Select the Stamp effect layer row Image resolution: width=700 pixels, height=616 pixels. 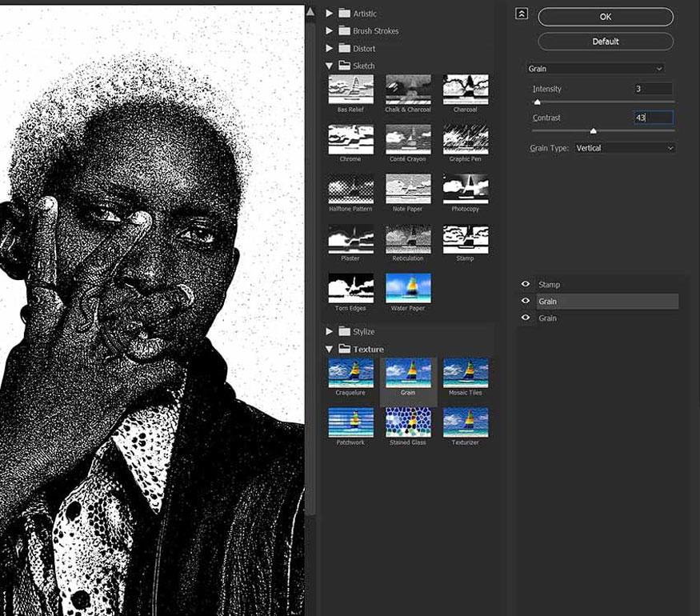coord(607,284)
